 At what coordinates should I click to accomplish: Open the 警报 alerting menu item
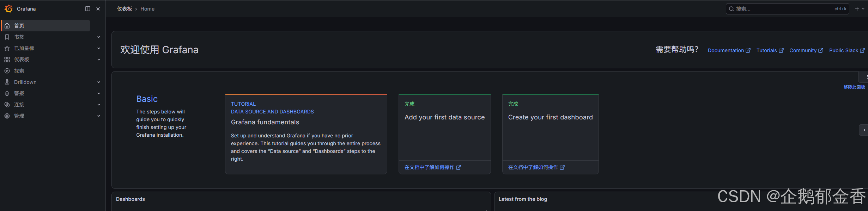[19, 93]
